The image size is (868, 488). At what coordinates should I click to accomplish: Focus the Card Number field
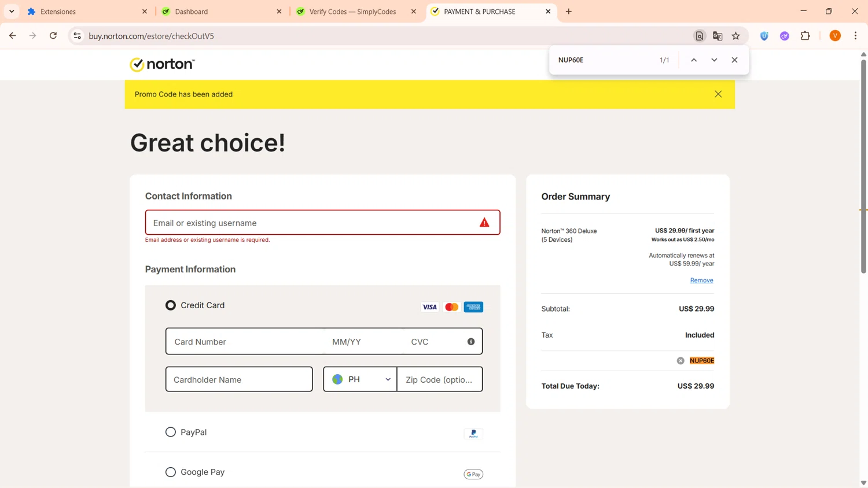tap(246, 342)
